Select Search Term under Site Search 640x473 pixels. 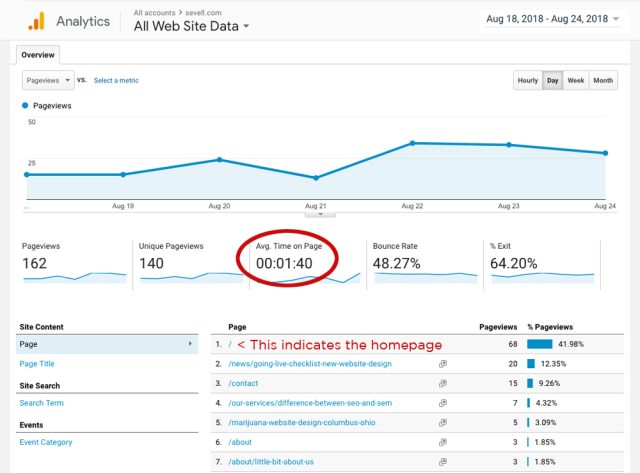coord(41,403)
